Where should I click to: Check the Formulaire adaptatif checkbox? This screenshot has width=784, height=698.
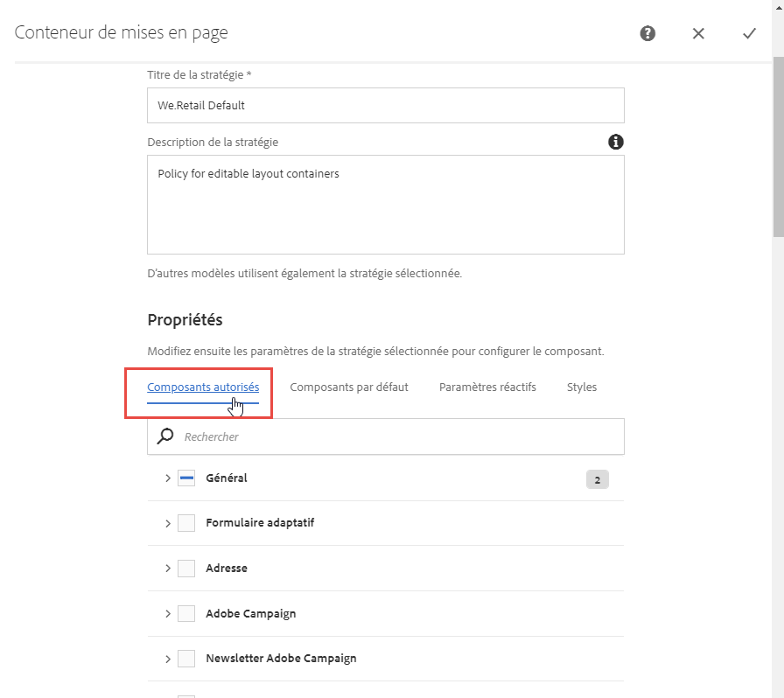coord(185,523)
